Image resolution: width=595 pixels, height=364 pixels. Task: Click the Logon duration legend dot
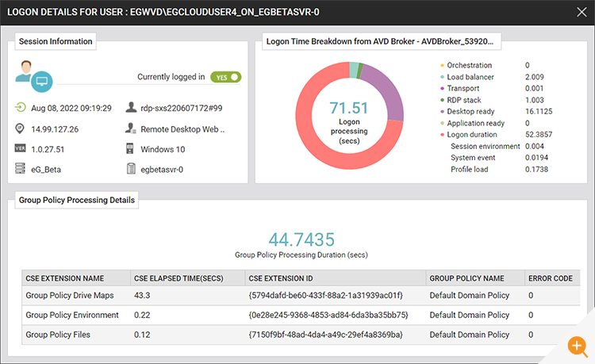click(x=442, y=135)
